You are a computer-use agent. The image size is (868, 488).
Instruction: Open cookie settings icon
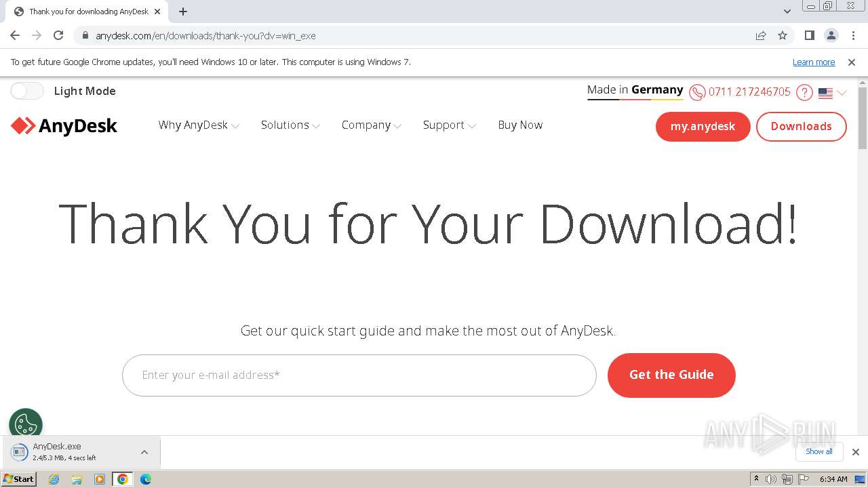tap(26, 425)
